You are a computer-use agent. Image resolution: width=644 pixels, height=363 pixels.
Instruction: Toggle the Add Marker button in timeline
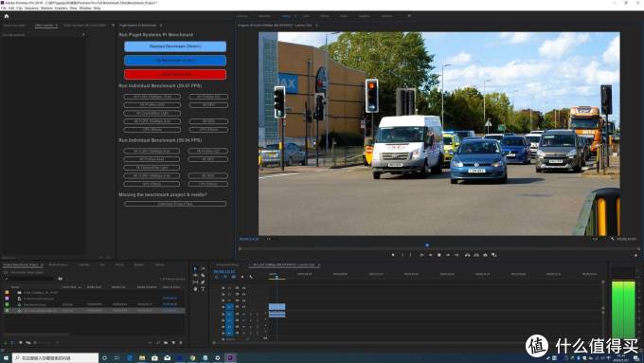point(241,277)
